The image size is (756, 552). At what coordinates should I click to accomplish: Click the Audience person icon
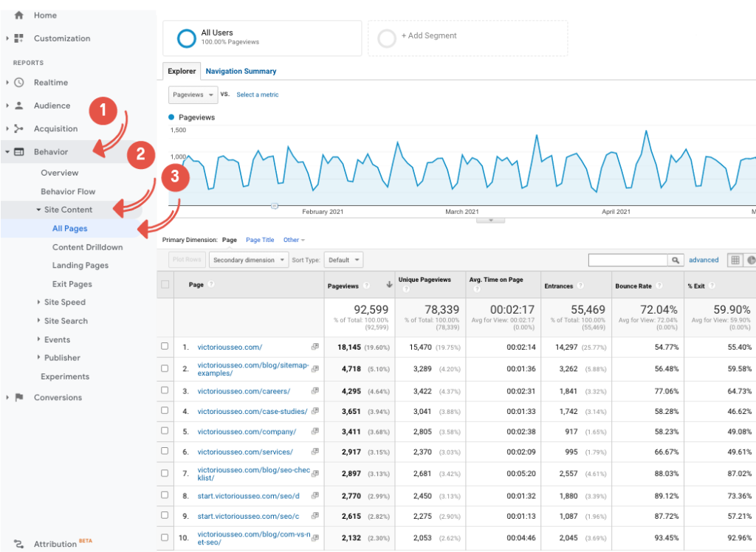pyautogui.click(x=19, y=106)
